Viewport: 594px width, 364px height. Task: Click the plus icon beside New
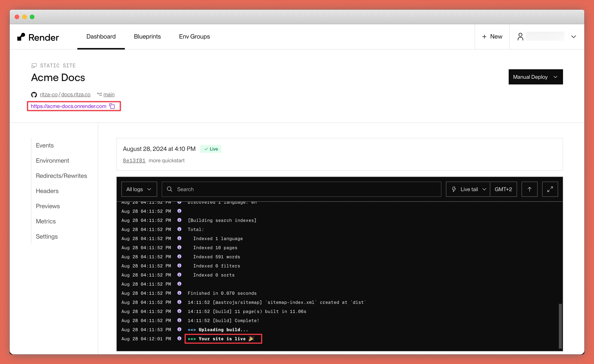pyautogui.click(x=484, y=37)
